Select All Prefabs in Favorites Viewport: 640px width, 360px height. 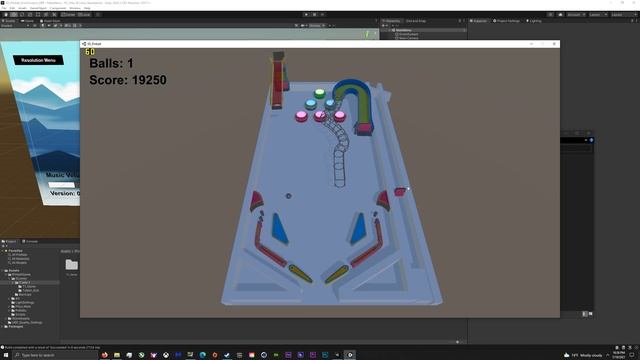(x=19, y=255)
